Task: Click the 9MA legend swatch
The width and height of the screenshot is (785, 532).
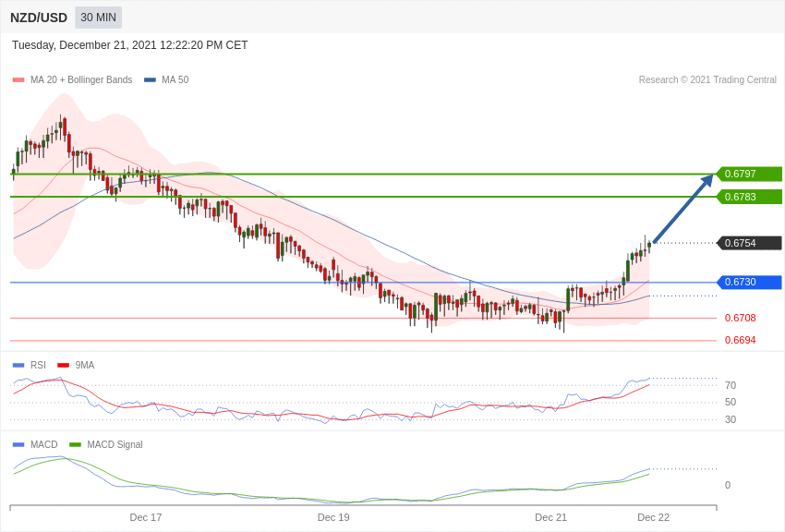Action: [x=64, y=366]
